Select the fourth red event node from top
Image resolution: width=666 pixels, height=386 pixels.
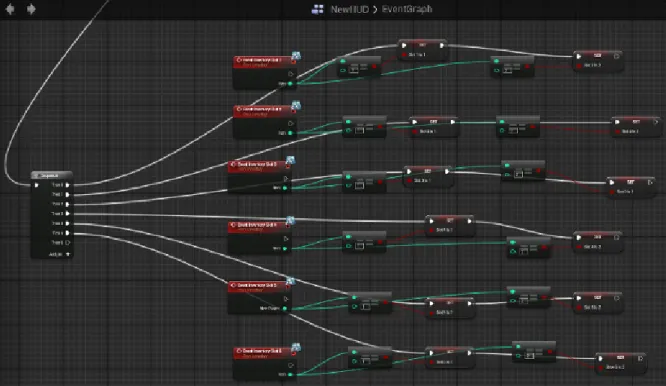(259, 227)
